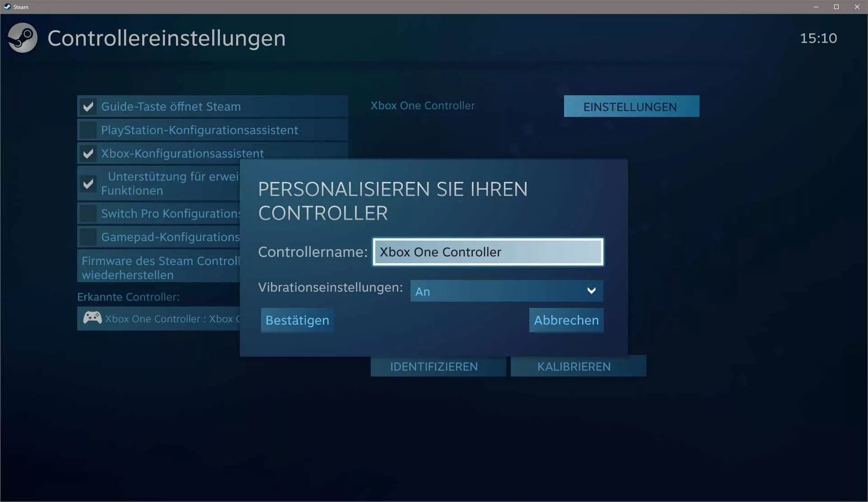Click the KALIBRIEREN button
This screenshot has height=502, width=868.
578,367
